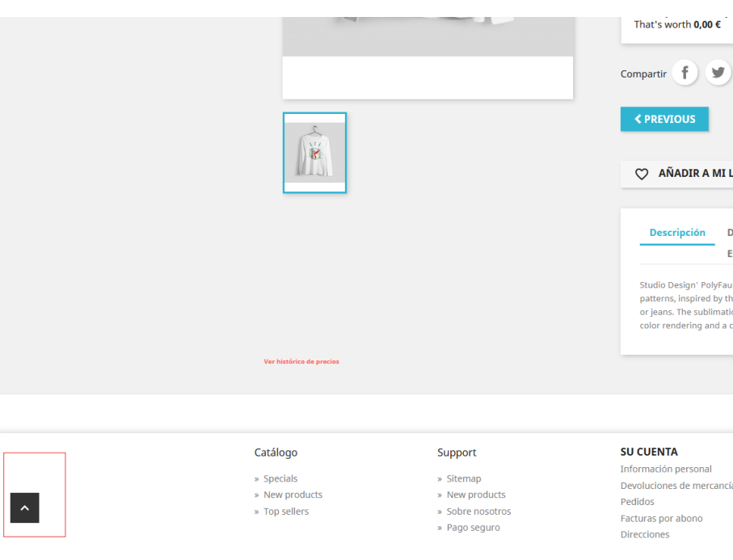The image size is (733, 560).
Task: Click the PREVIOUS button chevron arrow
Action: [638, 120]
